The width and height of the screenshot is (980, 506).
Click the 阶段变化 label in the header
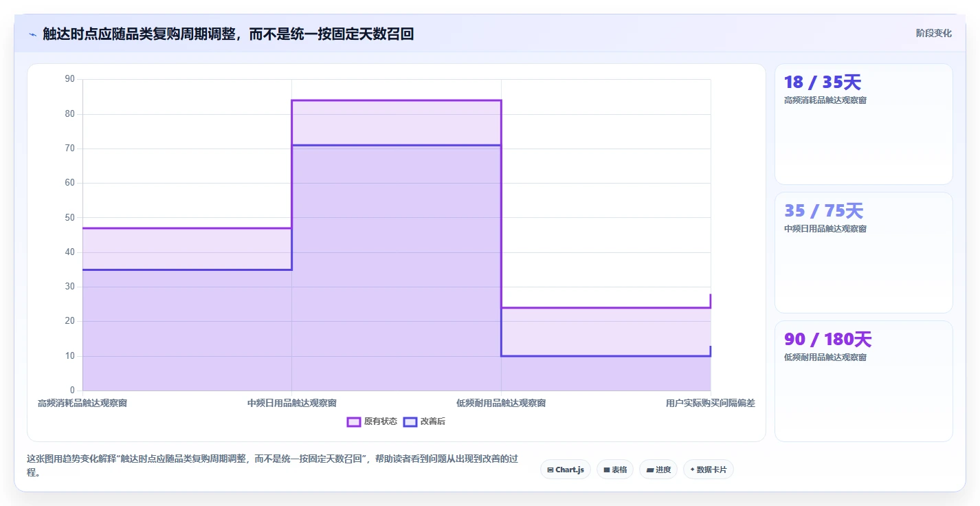coord(934,33)
